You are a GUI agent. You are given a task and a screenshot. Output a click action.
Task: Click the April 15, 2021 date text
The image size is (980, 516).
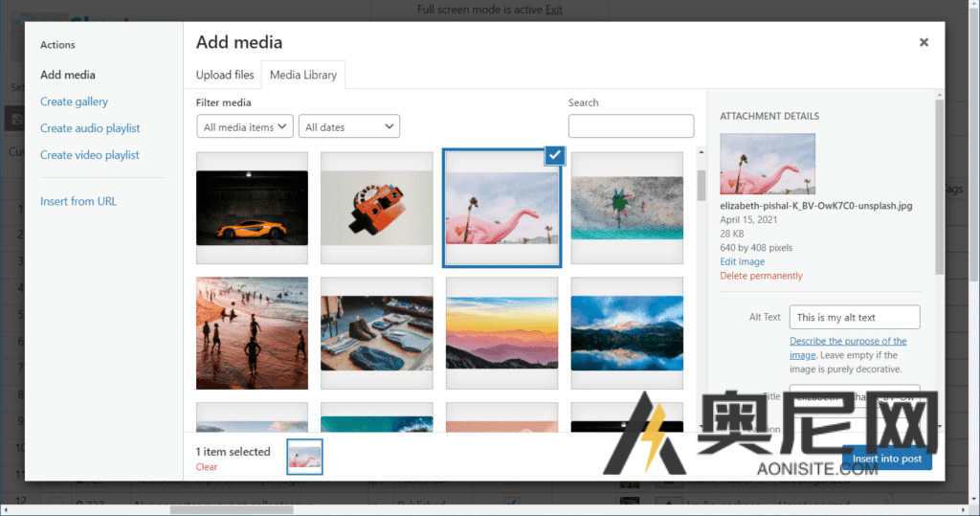pyautogui.click(x=748, y=219)
